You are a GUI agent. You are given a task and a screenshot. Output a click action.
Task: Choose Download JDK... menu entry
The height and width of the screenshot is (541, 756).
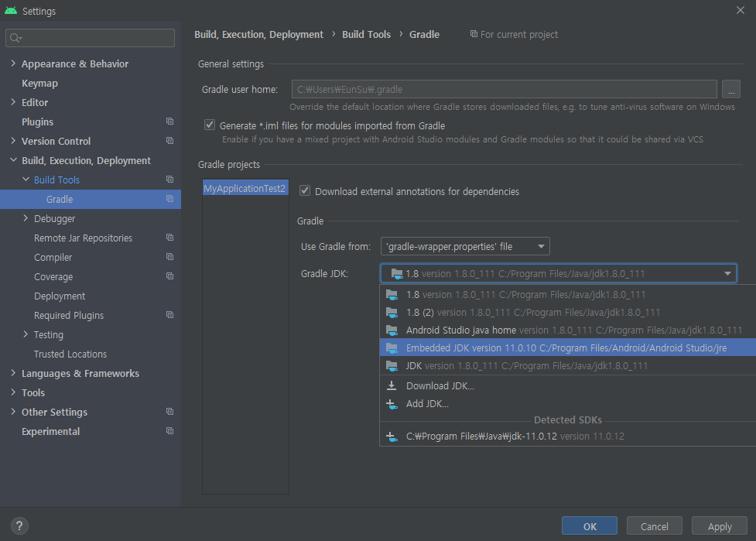pos(567,385)
